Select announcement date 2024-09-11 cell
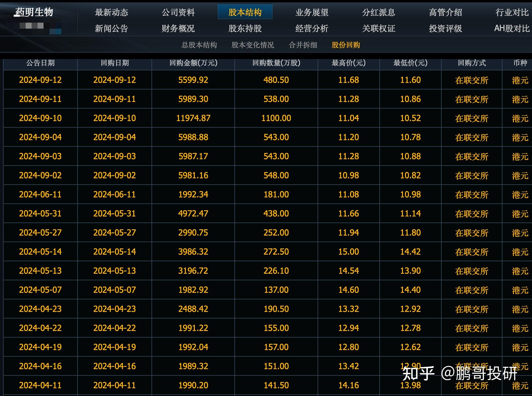This screenshot has height=396, width=532. click(41, 99)
